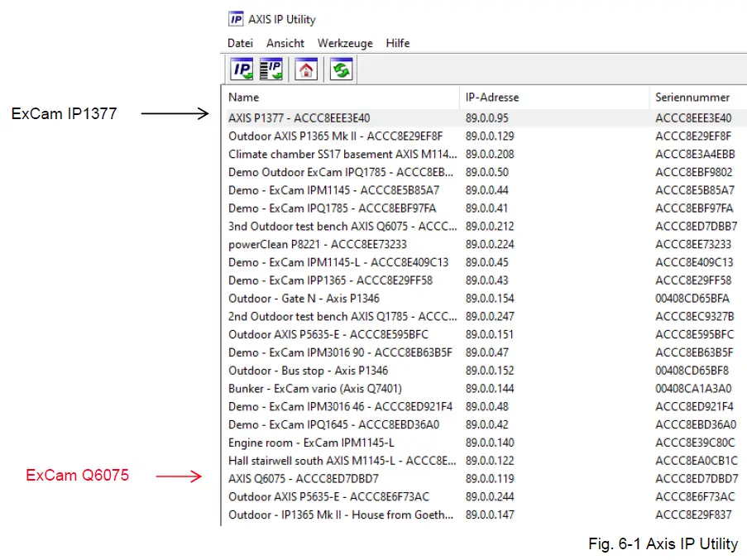Open the Ansicht menu
This screenshot has width=747, height=560.
(285, 43)
